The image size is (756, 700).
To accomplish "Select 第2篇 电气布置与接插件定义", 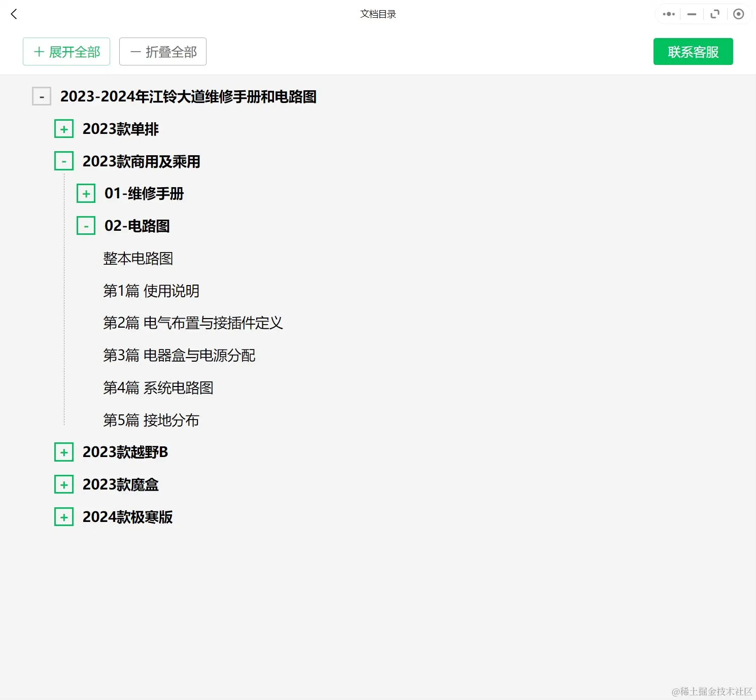I will coord(193,323).
